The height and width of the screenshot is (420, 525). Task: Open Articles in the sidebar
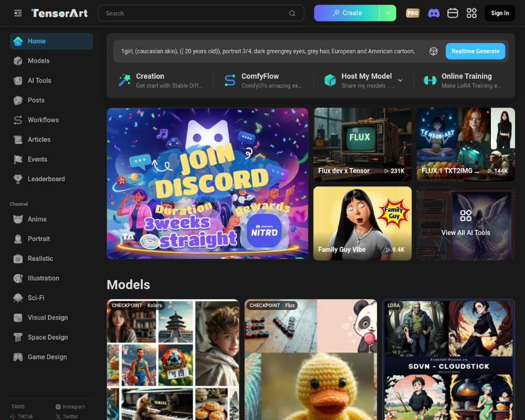[51, 140]
